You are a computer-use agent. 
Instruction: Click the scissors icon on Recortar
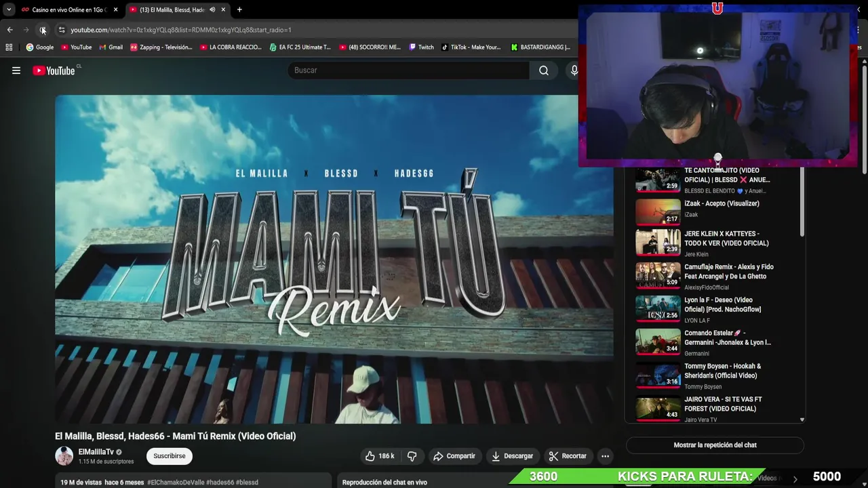pos(553,456)
